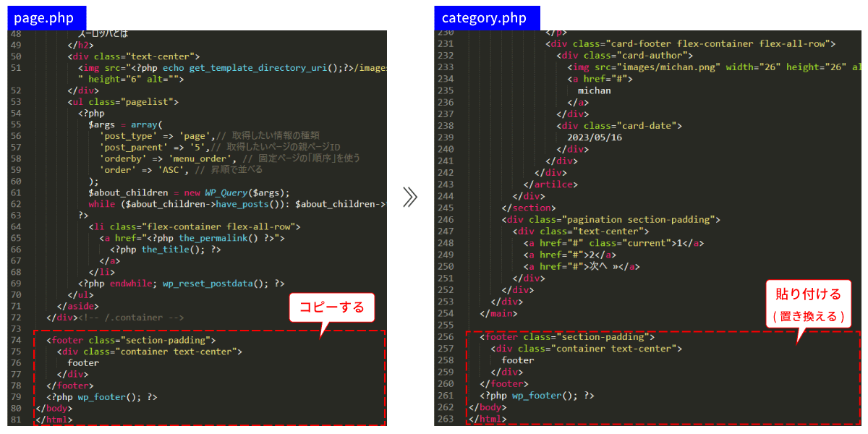Click the 'images/michan.png' image tag
Viewport: 868px width, 434px height.
click(714, 67)
